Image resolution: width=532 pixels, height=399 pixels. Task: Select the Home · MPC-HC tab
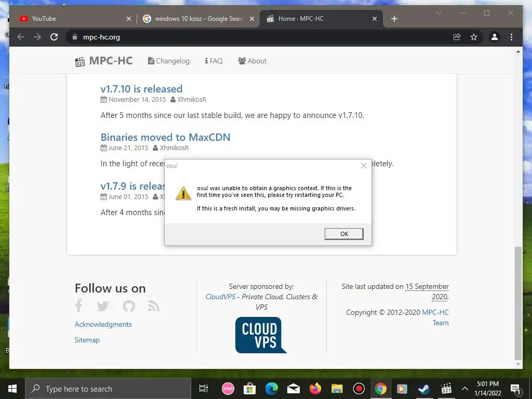[x=321, y=19]
